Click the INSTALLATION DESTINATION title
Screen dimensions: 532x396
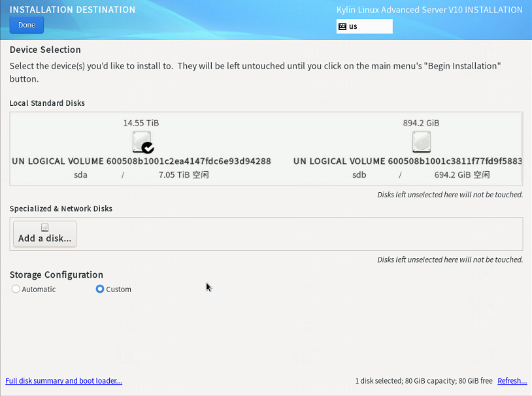pyautogui.click(x=73, y=10)
